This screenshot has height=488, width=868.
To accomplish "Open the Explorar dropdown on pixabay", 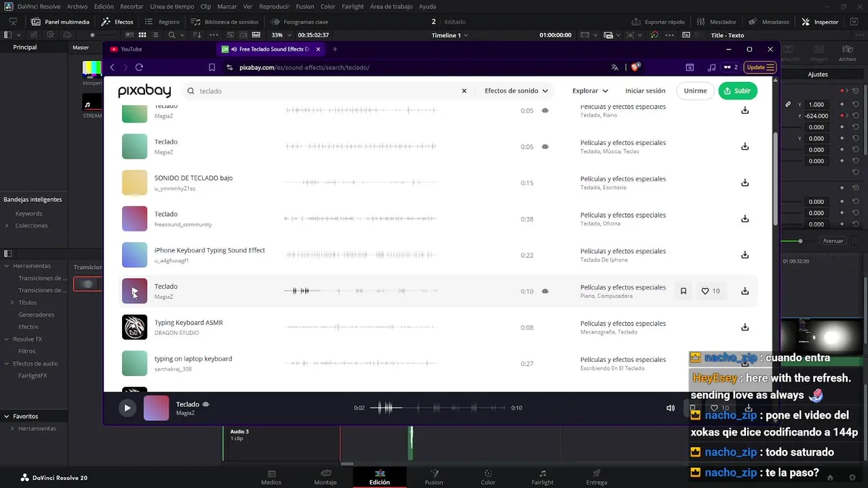I will (590, 91).
